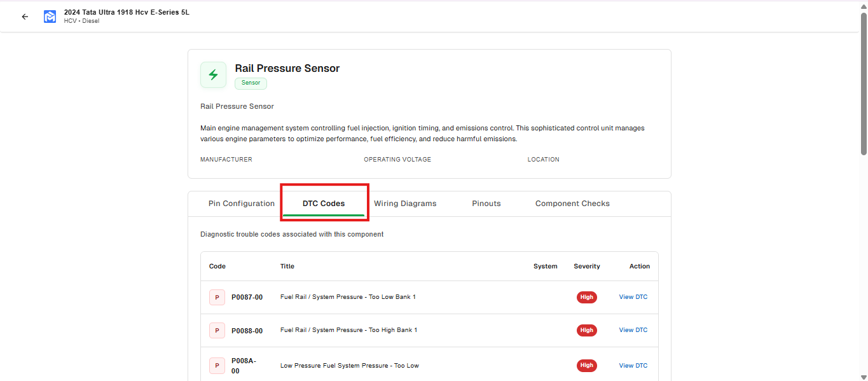Click the High badge for P0088-00
Screen dimensions: 868x381
[586, 330]
